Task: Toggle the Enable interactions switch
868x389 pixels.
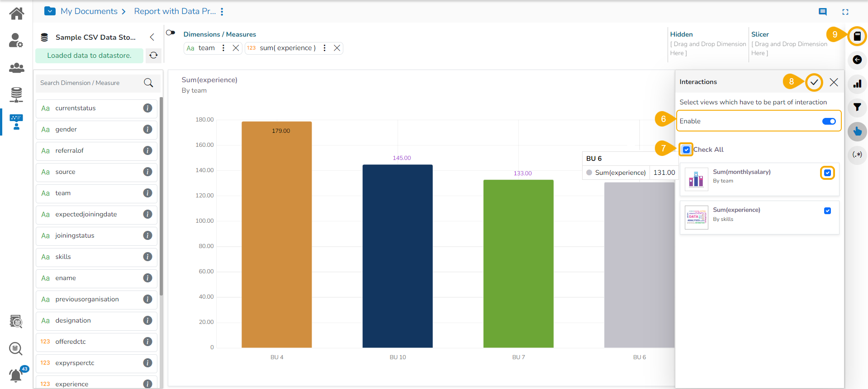Action: point(829,121)
